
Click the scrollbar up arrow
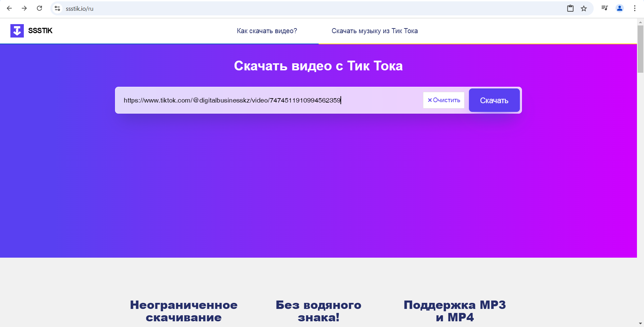[x=640, y=22]
